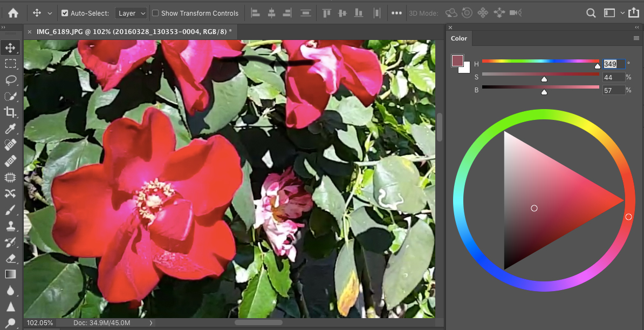Select the Rectangular Marquee tool
Screen dimensions: 644x330
point(10,63)
